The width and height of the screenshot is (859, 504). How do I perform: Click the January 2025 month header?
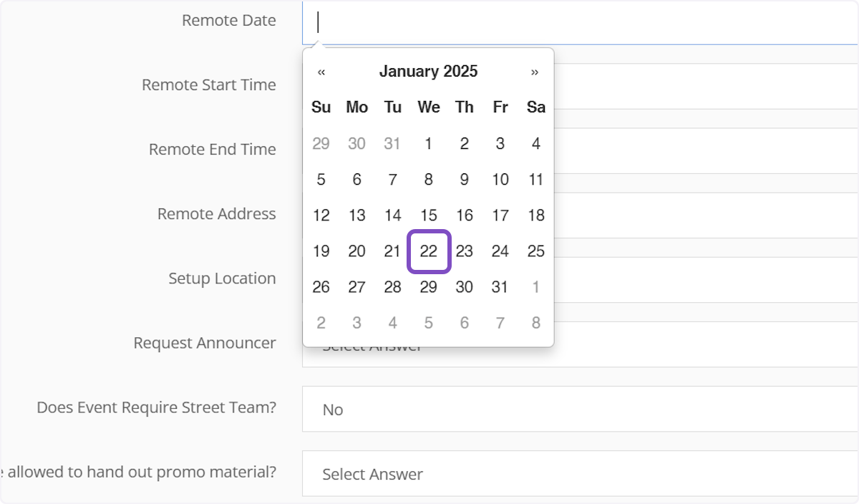(x=428, y=72)
